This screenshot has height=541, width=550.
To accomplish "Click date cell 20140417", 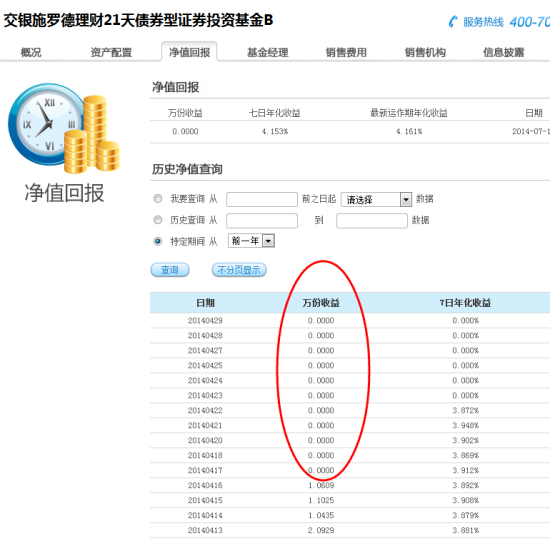I will click(205, 470).
